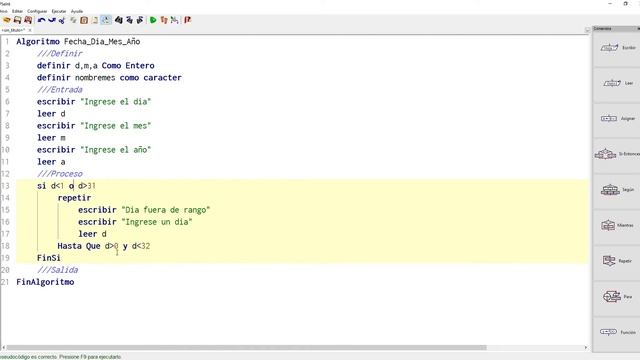Open the flowchart diagram toolbar icon
Viewport: 640px width, 360px height.
tap(175, 20)
